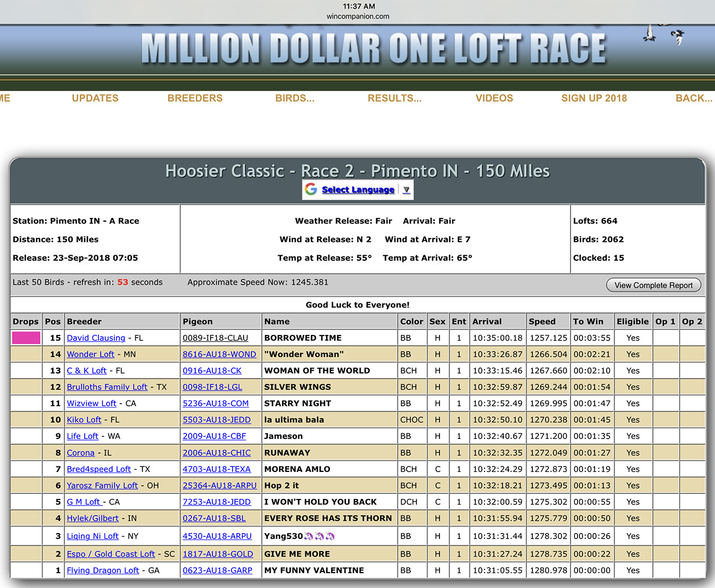Open the BREEDERS menu item
The image size is (715, 588).
(195, 98)
